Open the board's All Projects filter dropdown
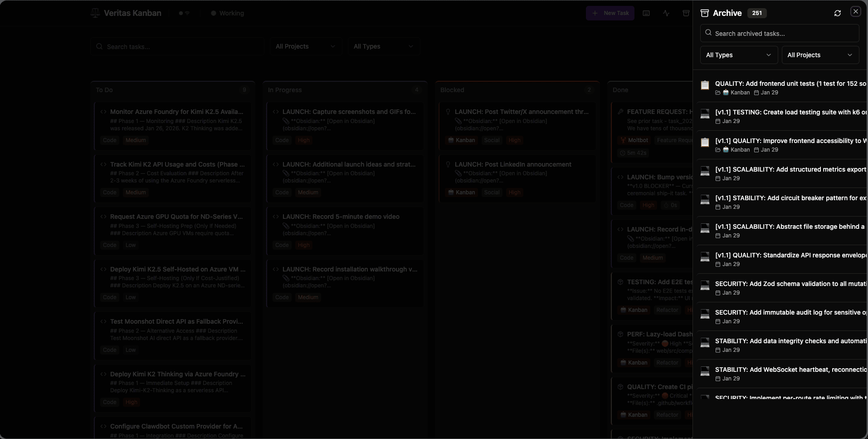The image size is (868, 439). coord(305,46)
